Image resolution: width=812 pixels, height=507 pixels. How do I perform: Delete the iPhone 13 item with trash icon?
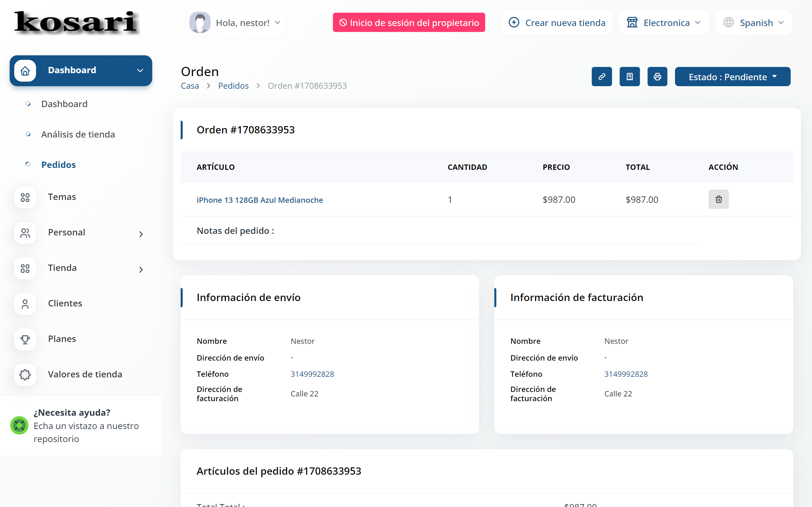(x=718, y=200)
